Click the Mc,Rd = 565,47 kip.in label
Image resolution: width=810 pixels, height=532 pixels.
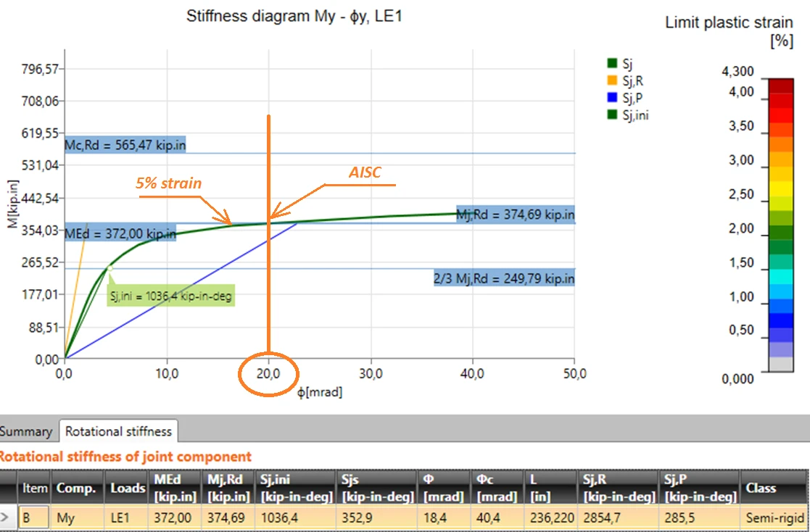pyautogui.click(x=125, y=145)
